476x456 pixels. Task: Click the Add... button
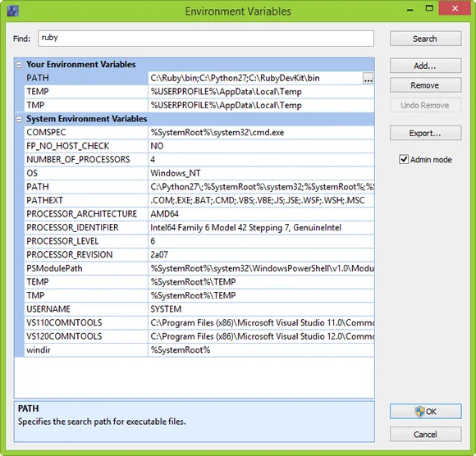425,66
